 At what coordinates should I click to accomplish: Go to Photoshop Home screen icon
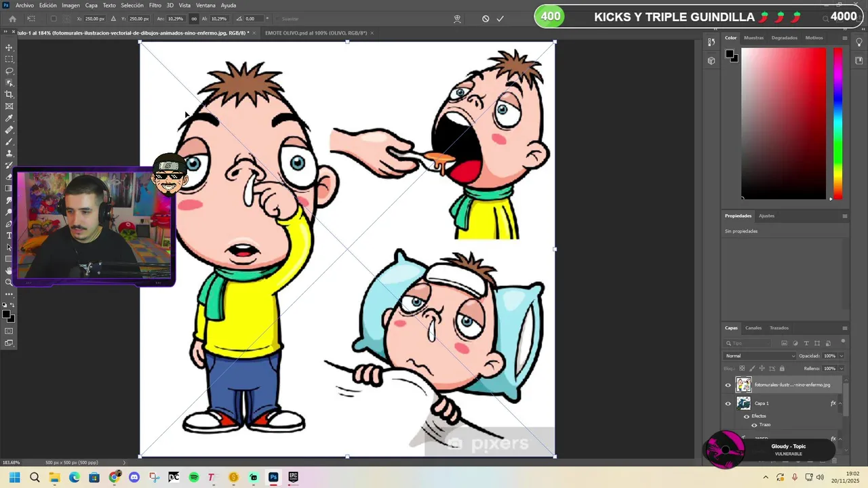pyautogui.click(x=12, y=19)
